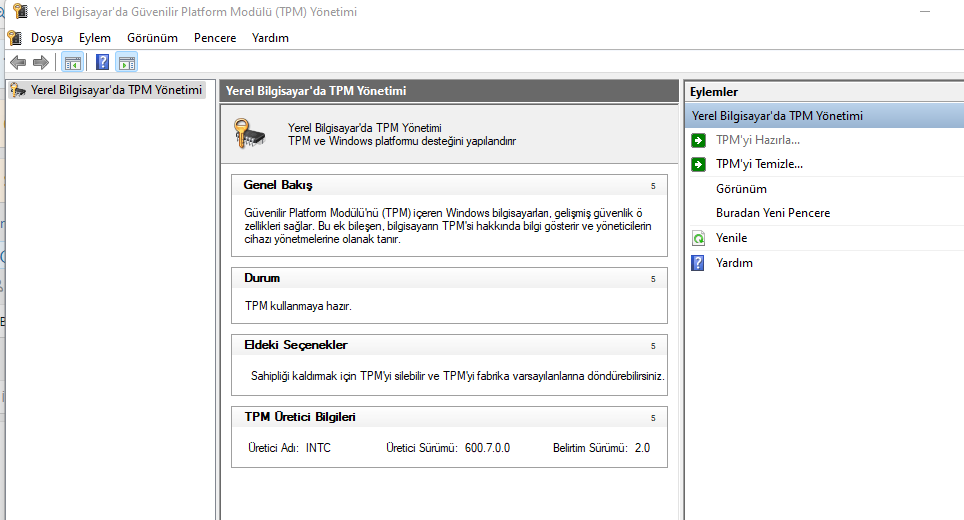
Task: Collapse the TPM Üretici Bilgileri section
Action: [x=653, y=417]
